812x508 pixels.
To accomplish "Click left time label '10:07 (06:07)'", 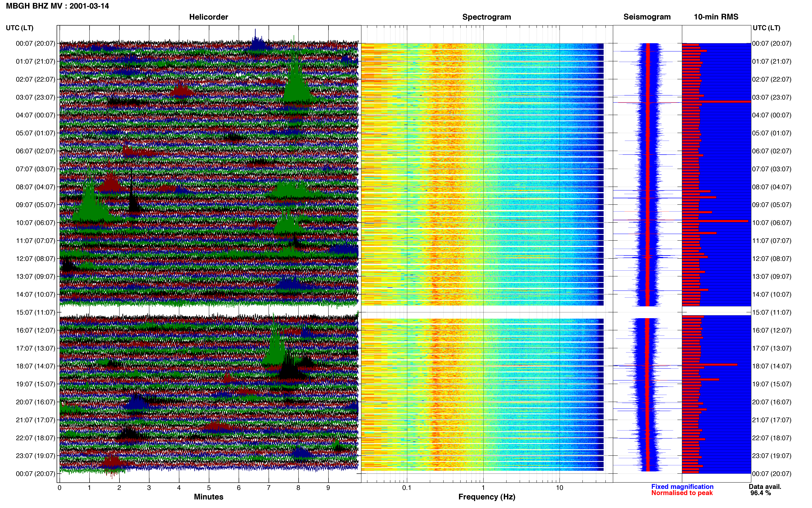I will (x=36, y=223).
